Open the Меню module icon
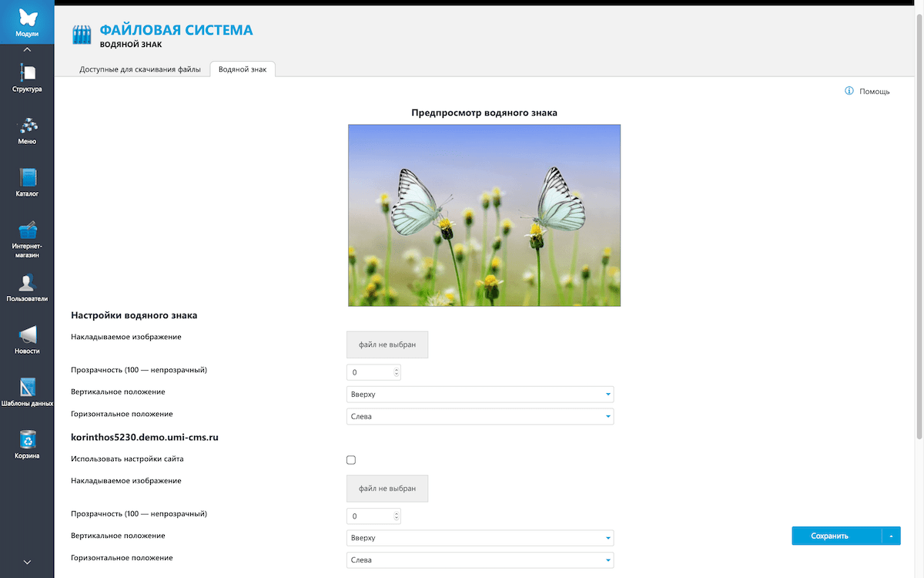This screenshot has height=578, width=924. click(x=27, y=126)
